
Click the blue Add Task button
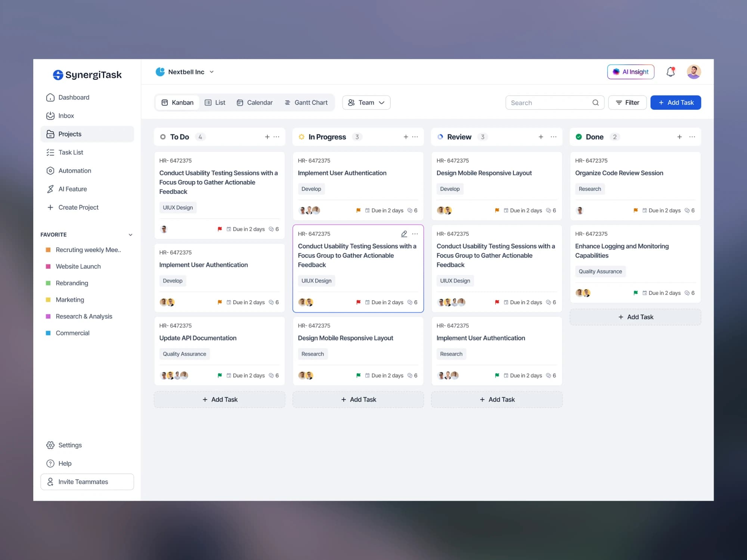(x=676, y=103)
